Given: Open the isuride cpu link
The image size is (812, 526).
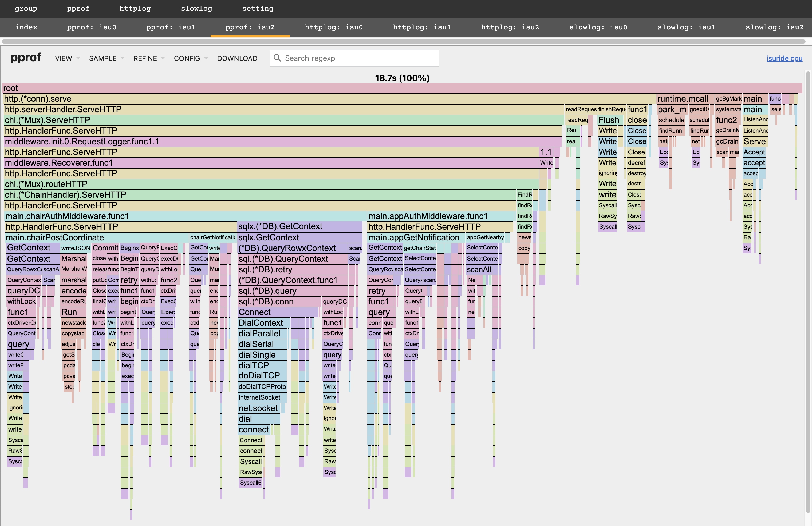Looking at the screenshot, I should pos(784,58).
